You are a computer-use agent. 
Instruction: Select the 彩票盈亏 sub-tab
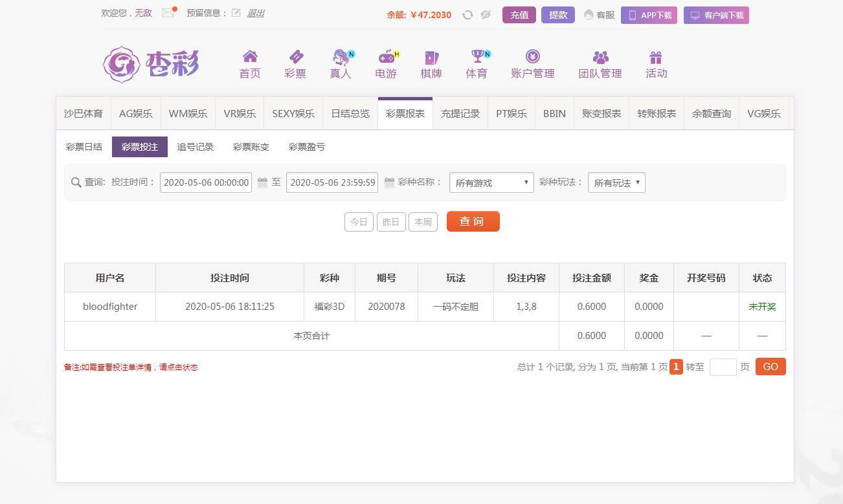(307, 147)
